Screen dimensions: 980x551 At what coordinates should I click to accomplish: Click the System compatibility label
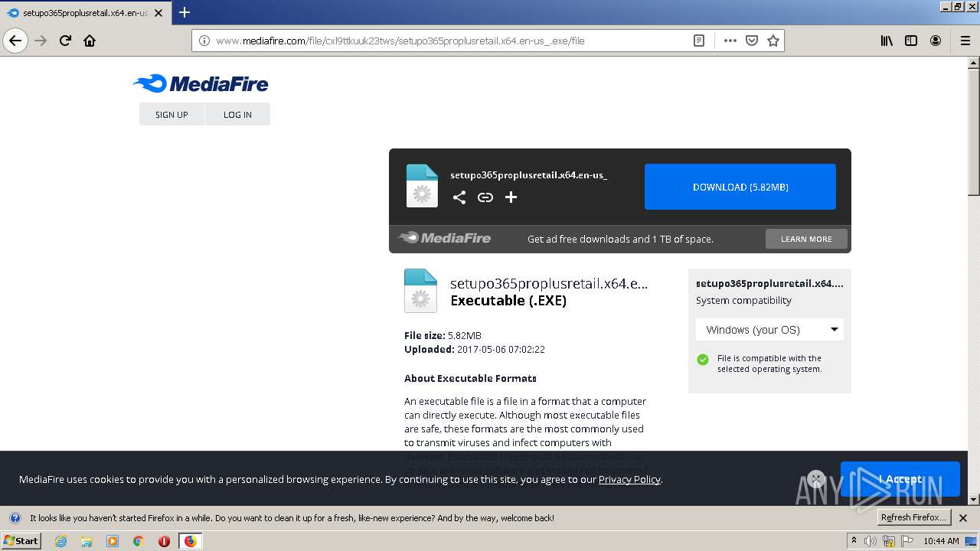(x=743, y=300)
